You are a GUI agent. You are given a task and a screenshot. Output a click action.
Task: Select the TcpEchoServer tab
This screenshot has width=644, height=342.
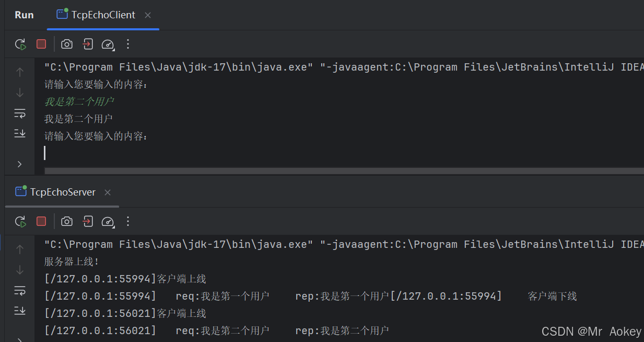point(63,192)
